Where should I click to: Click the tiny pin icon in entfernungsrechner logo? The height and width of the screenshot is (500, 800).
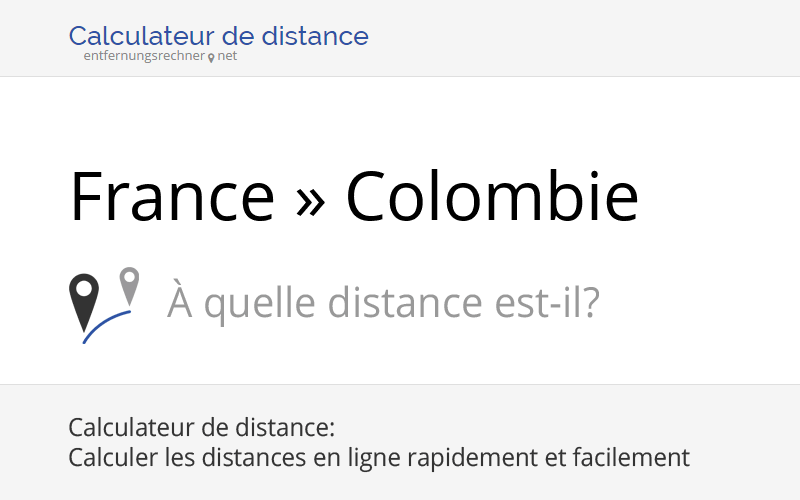point(211,58)
